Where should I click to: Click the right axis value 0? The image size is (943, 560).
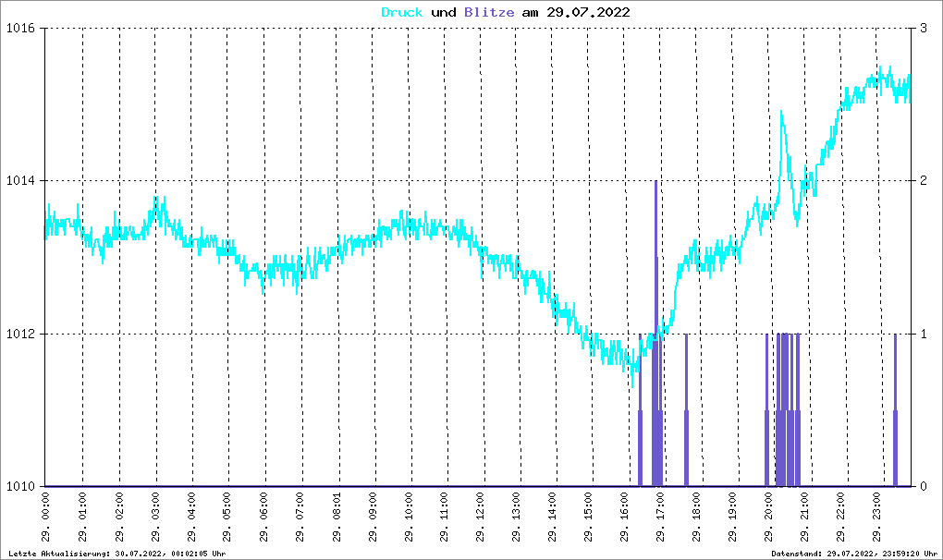point(924,486)
